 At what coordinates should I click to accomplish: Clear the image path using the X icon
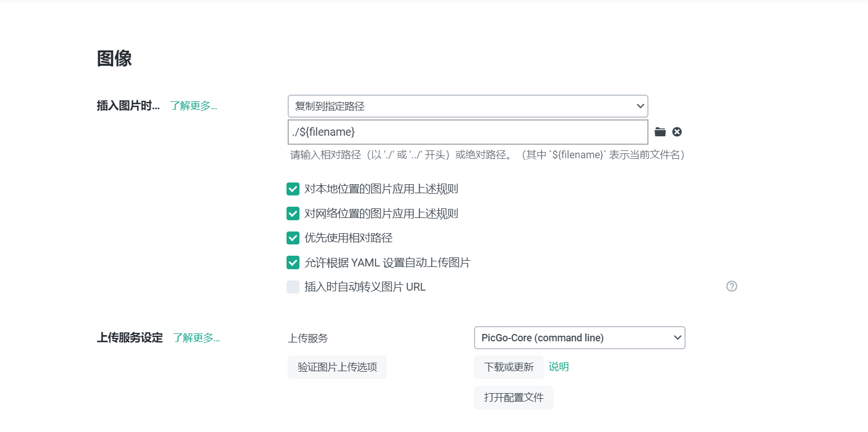click(x=677, y=131)
